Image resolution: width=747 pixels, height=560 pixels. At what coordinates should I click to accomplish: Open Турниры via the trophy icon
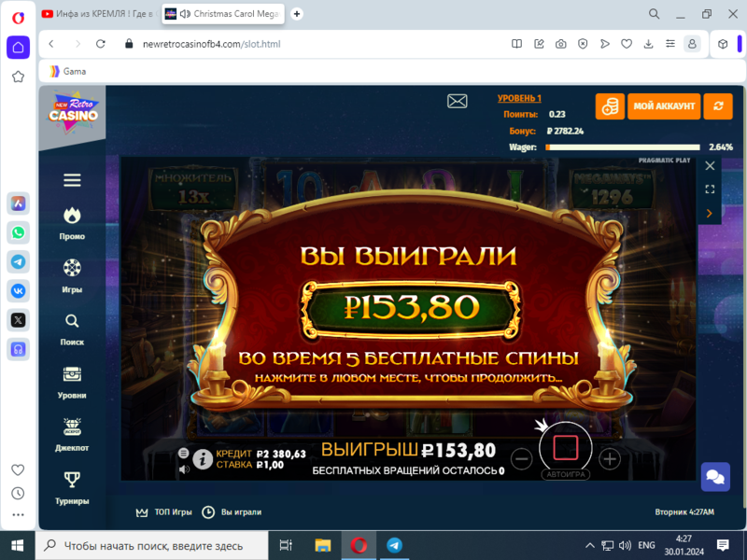[72, 480]
